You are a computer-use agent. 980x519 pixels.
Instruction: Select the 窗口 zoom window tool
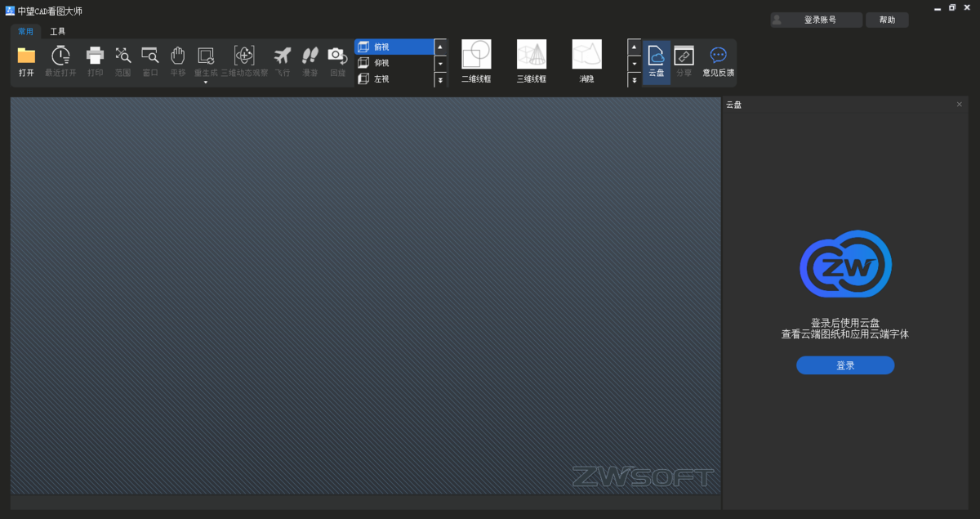pyautogui.click(x=150, y=62)
